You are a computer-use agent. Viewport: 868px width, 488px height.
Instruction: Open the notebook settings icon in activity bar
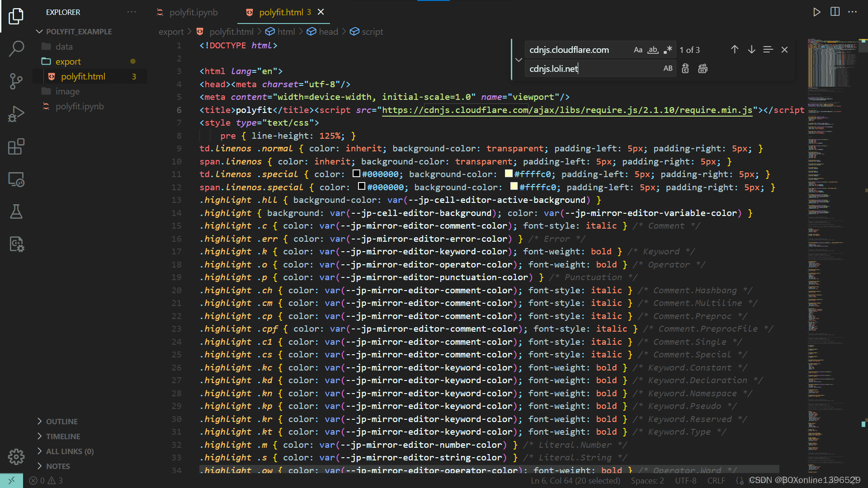pyautogui.click(x=16, y=244)
